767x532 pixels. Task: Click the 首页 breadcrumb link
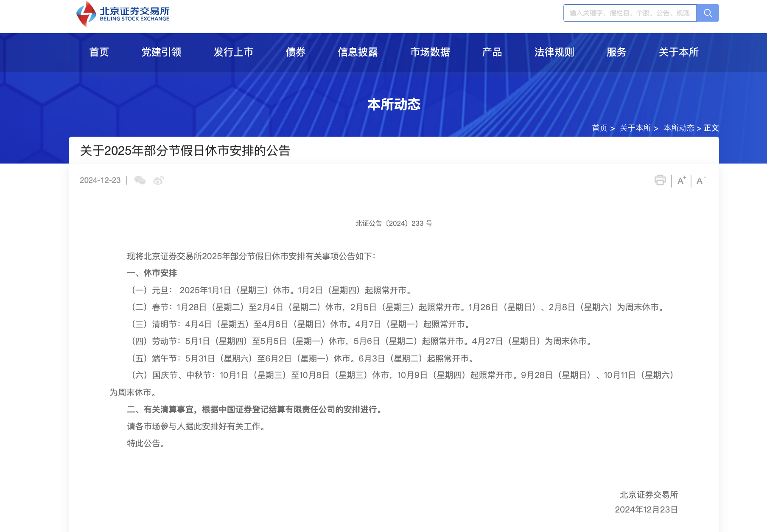point(599,128)
